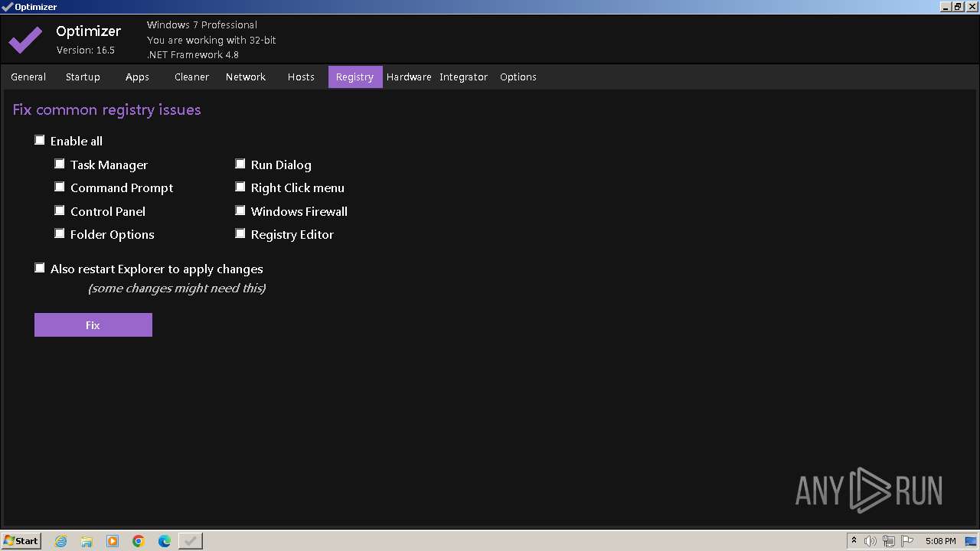
Task: Go to the Apps tab
Action: pyautogui.click(x=137, y=77)
